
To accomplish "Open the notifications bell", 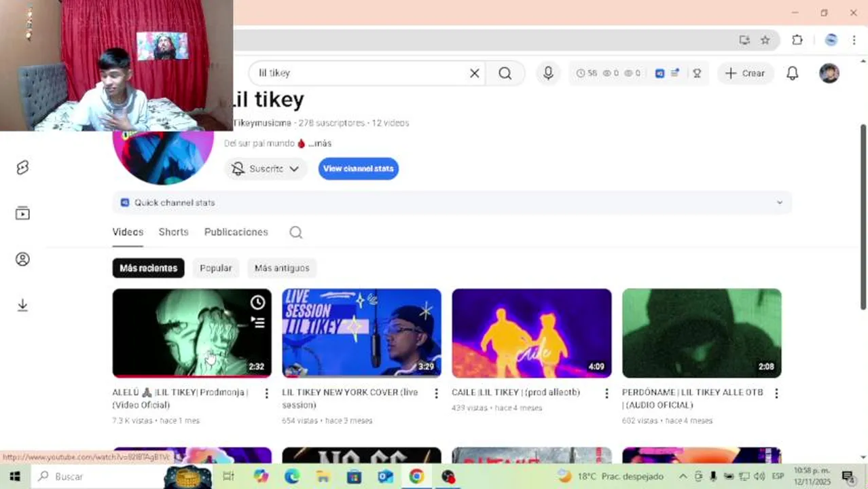I will (x=793, y=73).
